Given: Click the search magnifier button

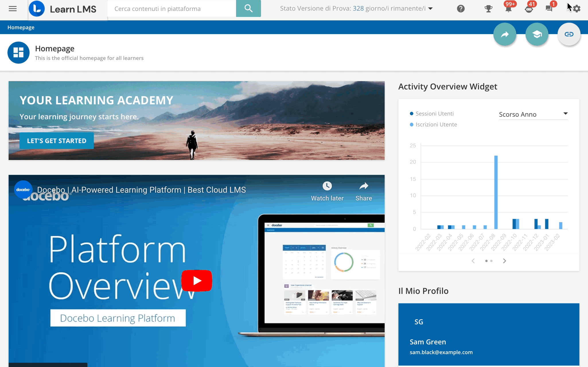Looking at the screenshot, I should pyautogui.click(x=248, y=9).
